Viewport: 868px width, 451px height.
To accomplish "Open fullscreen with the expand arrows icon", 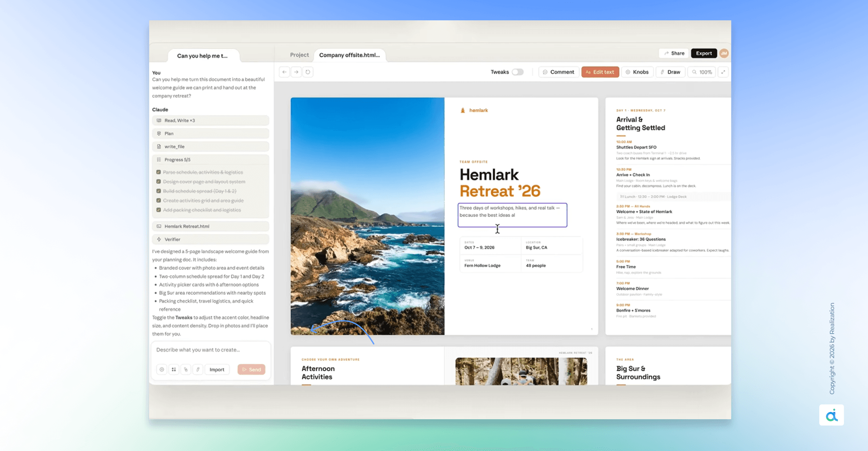I will pyautogui.click(x=723, y=72).
